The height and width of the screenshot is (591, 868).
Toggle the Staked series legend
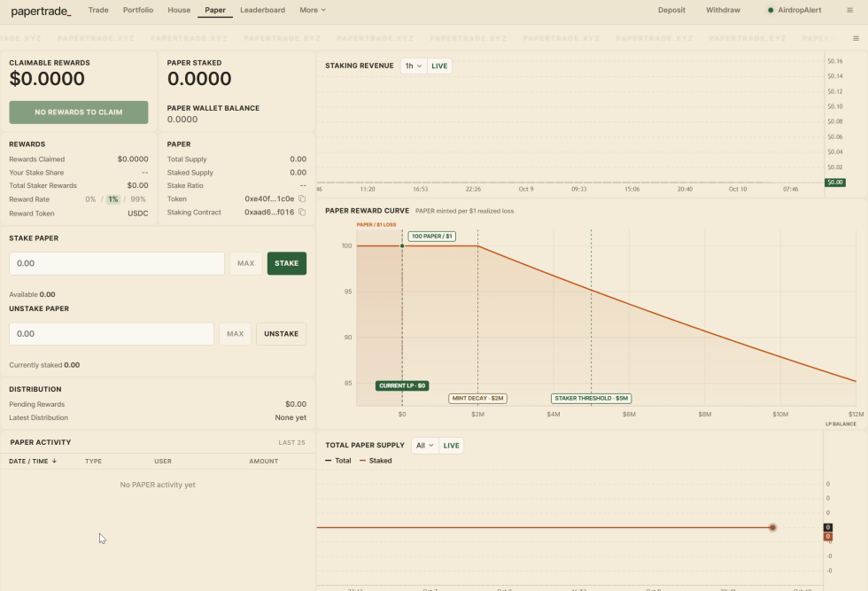[376, 461]
